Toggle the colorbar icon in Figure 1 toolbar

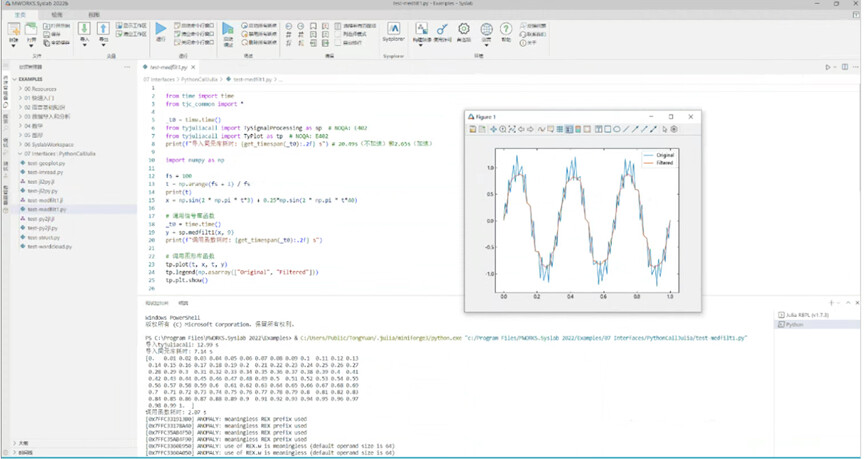pos(578,129)
